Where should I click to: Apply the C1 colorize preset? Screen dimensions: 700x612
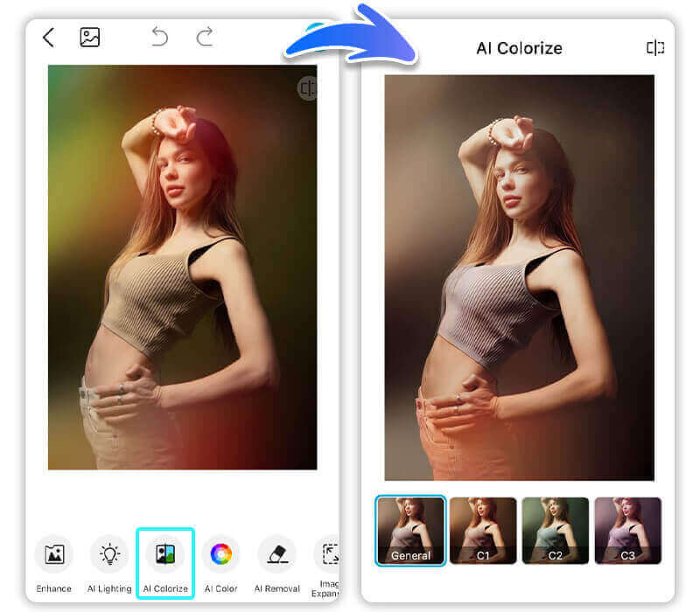click(x=482, y=529)
